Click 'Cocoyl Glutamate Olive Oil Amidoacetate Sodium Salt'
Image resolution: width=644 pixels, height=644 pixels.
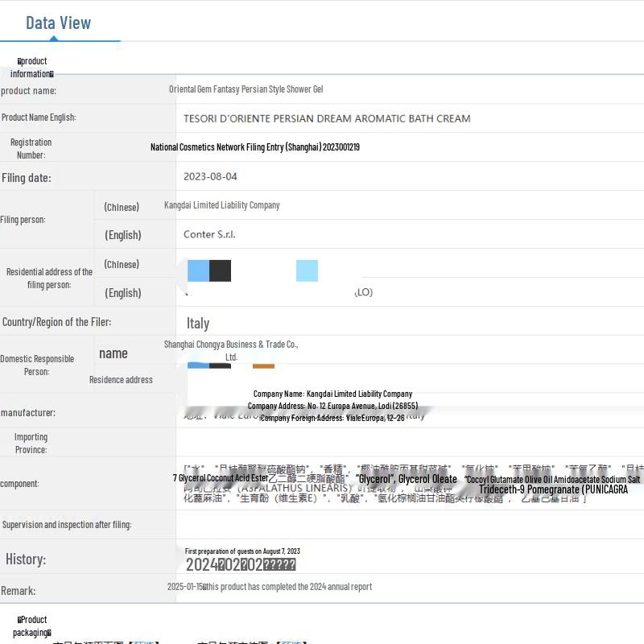point(552,479)
